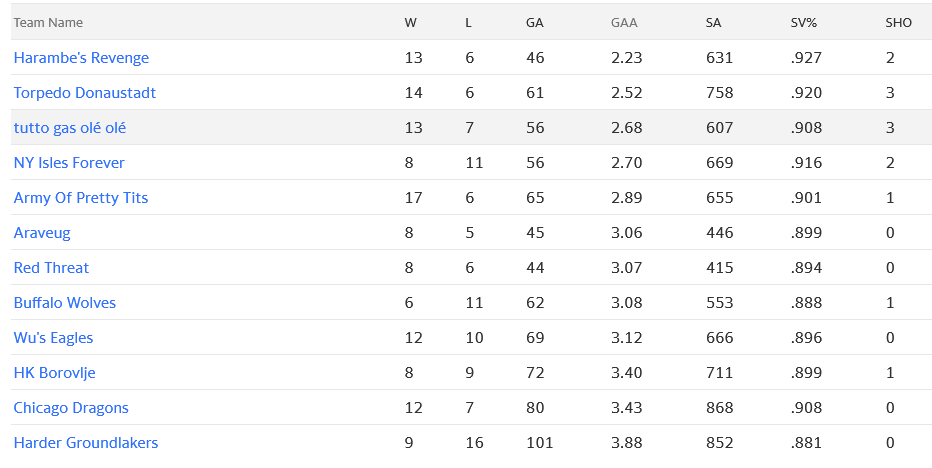Viewport: 932px width, 468px height.
Task: Open the Torpedo Donaustadt team page
Action: pyautogui.click(x=85, y=93)
